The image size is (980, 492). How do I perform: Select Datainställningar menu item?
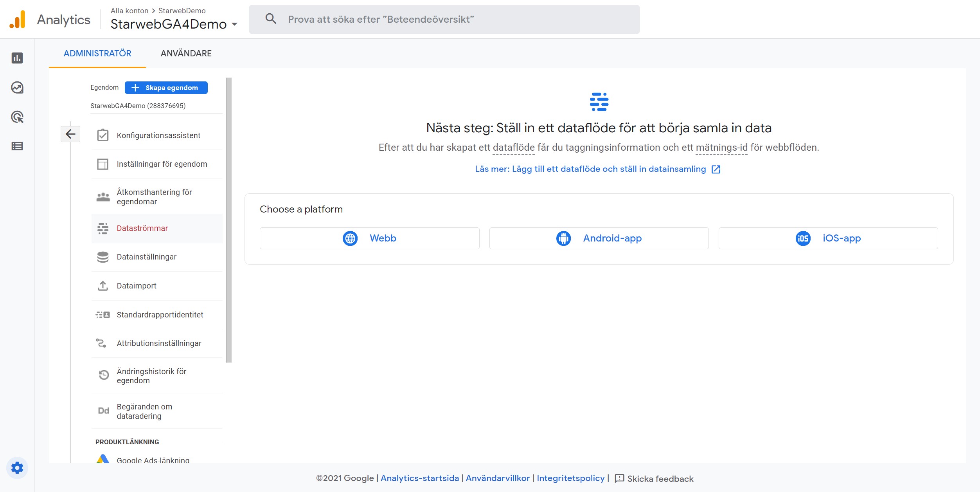pyautogui.click(x=157, y=257)
